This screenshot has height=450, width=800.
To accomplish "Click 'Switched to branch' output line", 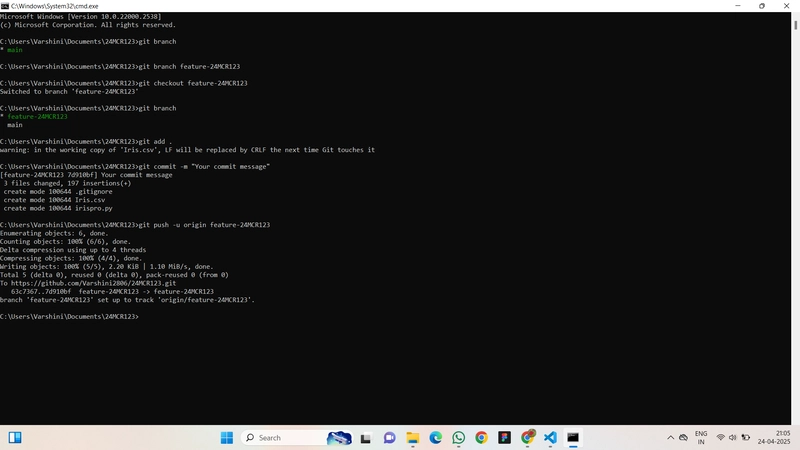I will (69, 92).
